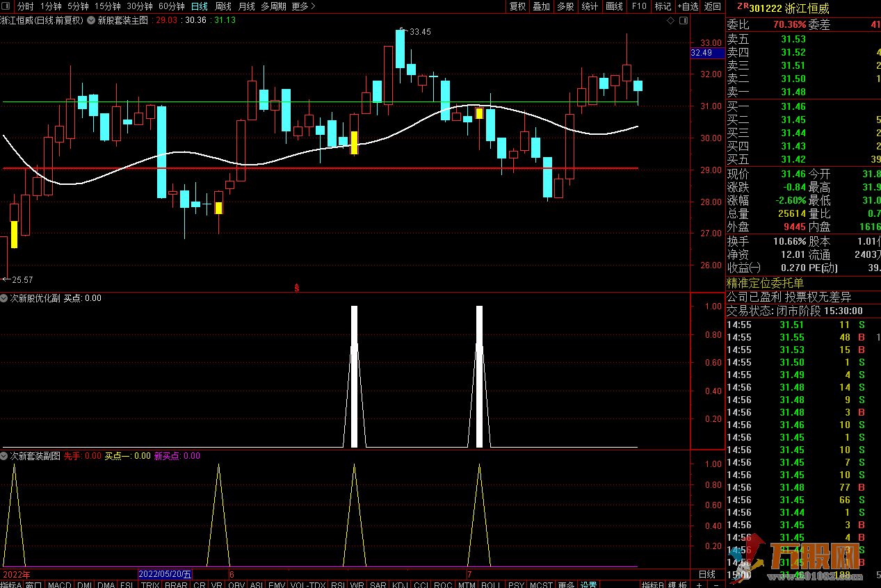Apply the KDJ indicator

click(x=400, y=585)
